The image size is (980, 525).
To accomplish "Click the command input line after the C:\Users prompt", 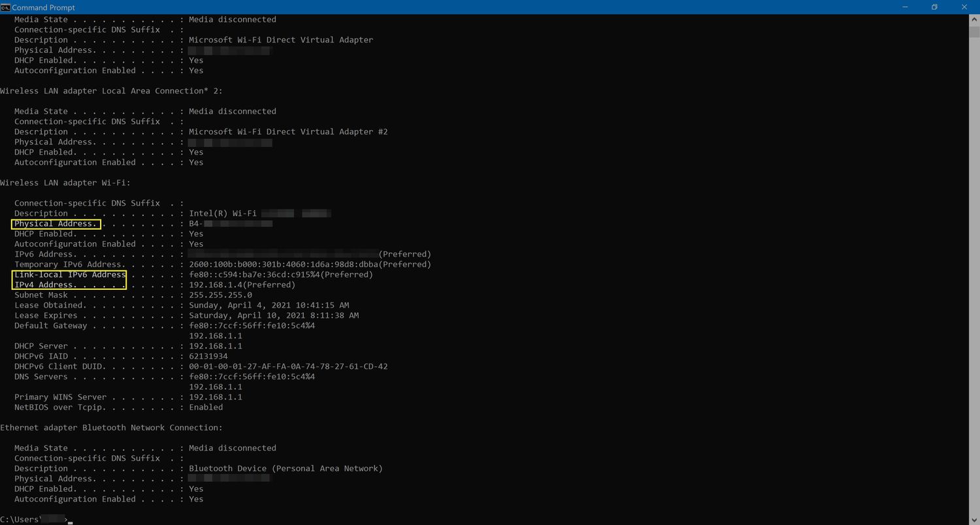I will coord(72,519).
